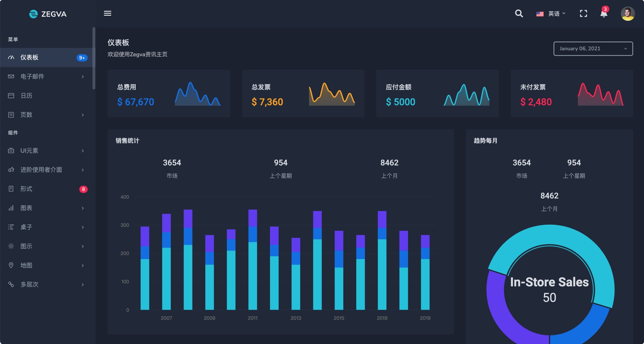Click the red 8 badge on 形式
Viewport: 644px width, 344px height.
pyautogui.click(x=83, y=189)
